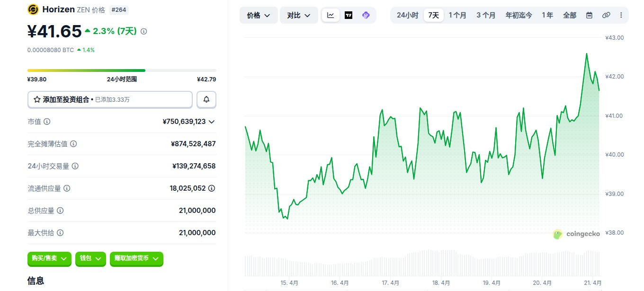This screenshot has width=644, height=291.
Task: Click the chart link copy icon
Action: tap(606, 15)
